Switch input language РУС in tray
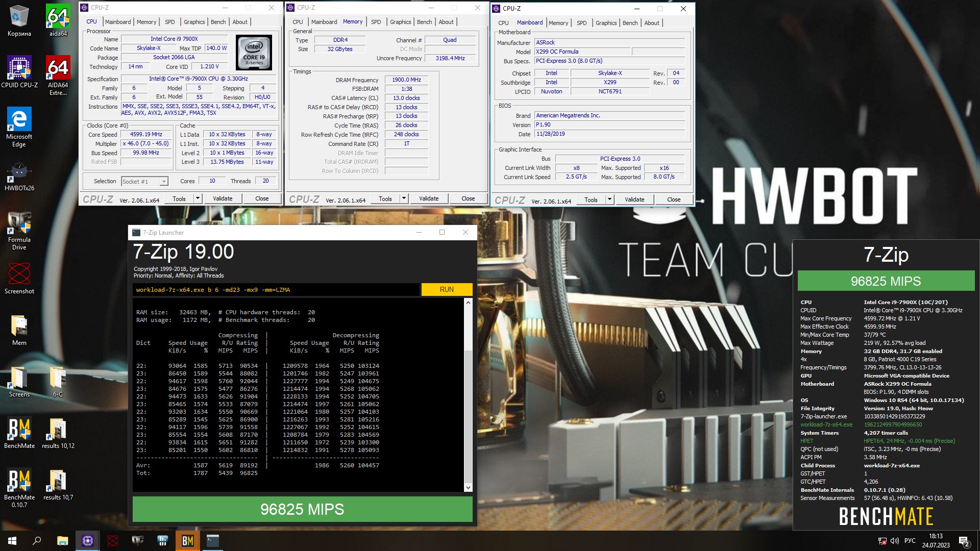The height and width of the screenshot is (551, 980). coord(910,541)
